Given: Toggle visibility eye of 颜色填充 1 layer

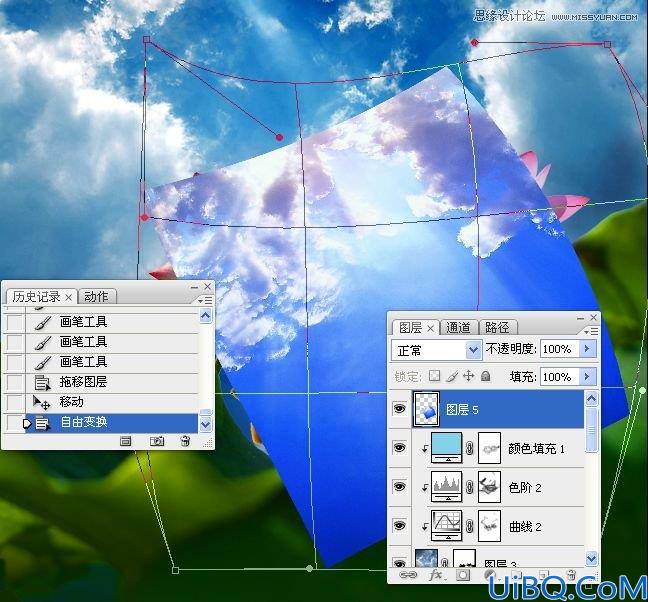Looking at the screenshot, I should [x=399, y=447].
